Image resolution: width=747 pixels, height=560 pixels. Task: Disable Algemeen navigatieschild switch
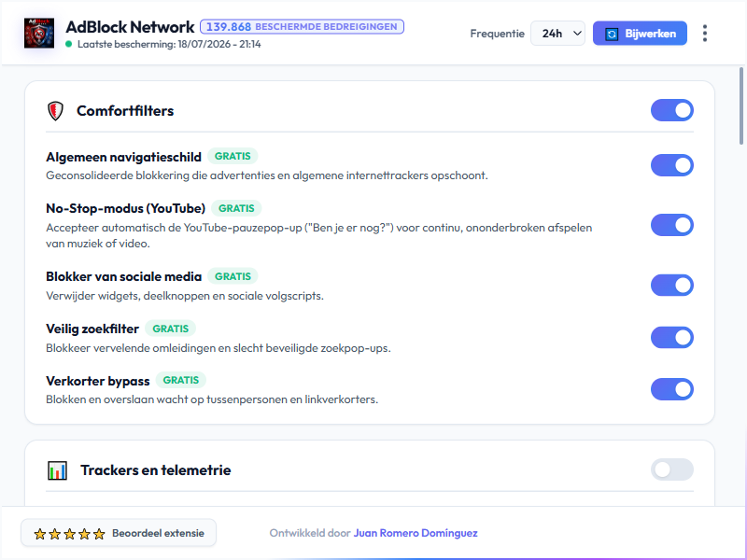(671, 165)
